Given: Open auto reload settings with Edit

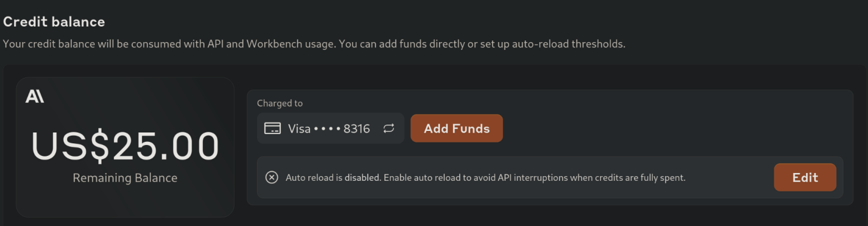Looking at the screenshot, I should tap(805, 178).
